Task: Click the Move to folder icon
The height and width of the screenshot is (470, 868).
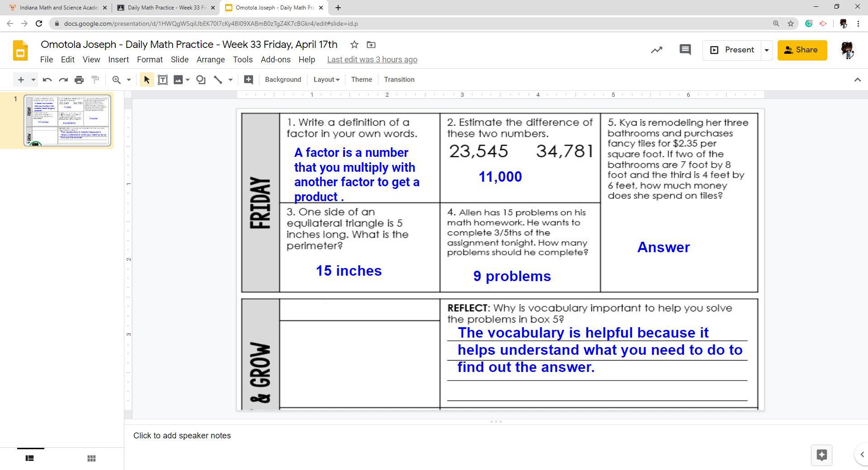Action: pyautogui.click(x=371, y=45)
